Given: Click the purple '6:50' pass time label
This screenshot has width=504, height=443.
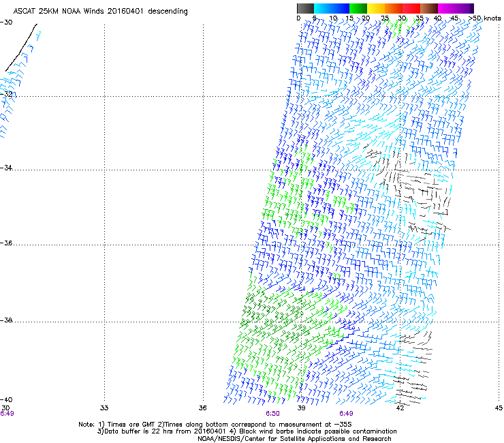Looking at the screenshot, I should [x=272, y=414].
